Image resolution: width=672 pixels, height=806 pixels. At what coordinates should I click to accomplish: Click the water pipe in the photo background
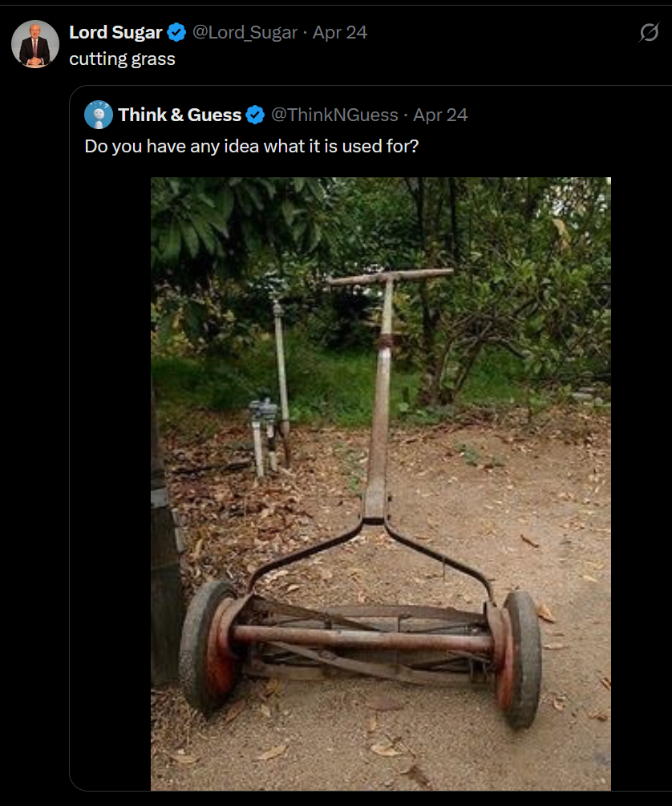pyautogui.click(x=280, y=382)
